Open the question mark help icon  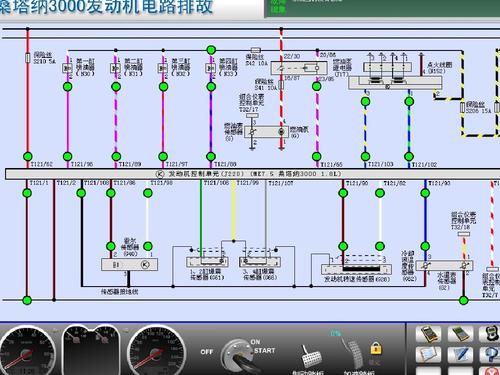pos(490,355)
